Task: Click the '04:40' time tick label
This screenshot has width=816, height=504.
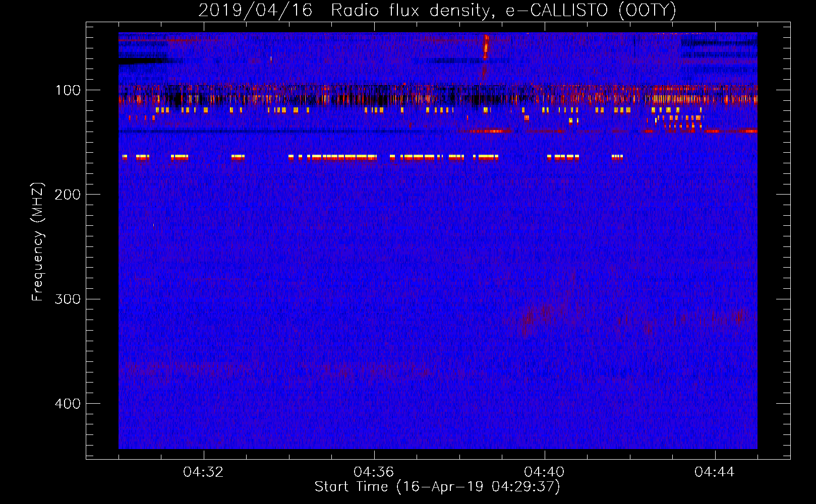Action: (544, 472)
